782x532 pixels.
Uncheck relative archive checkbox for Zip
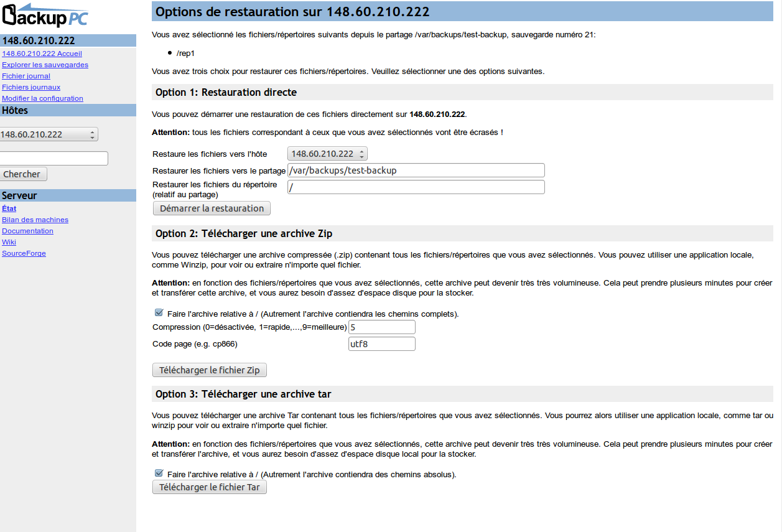159,314
